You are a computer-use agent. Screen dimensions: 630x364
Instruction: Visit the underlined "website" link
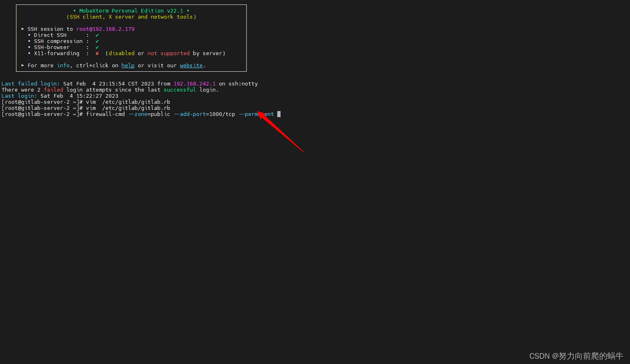[191, 65]
